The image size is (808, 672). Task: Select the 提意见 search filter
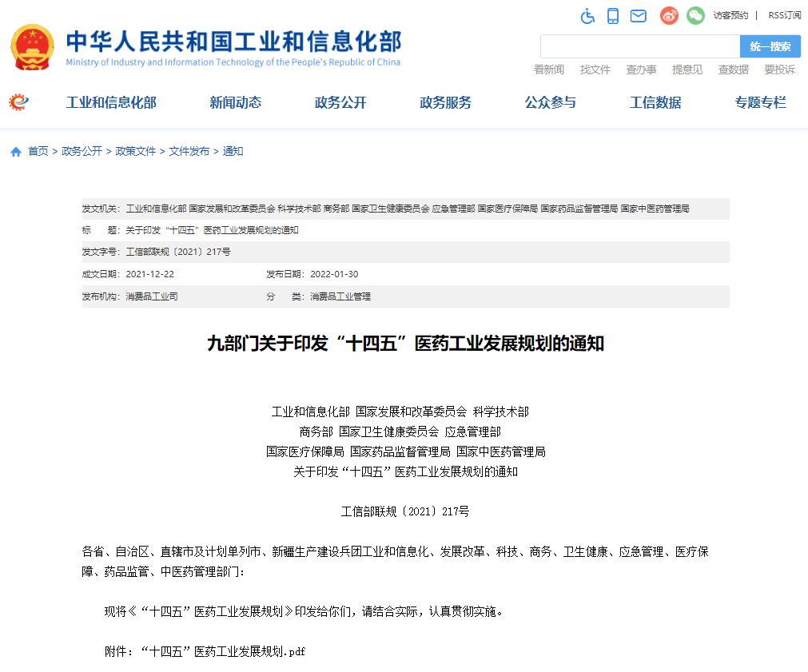pos(687,70)
